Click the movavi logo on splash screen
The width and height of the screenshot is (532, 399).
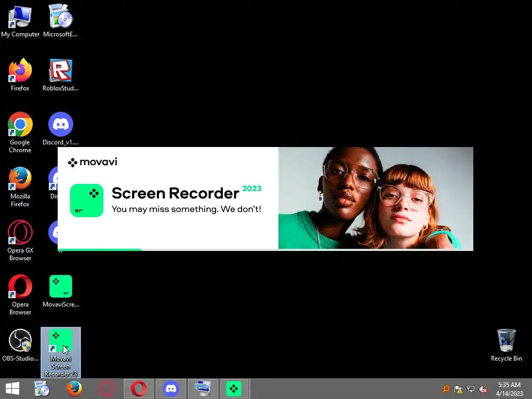tap(92, 162)
